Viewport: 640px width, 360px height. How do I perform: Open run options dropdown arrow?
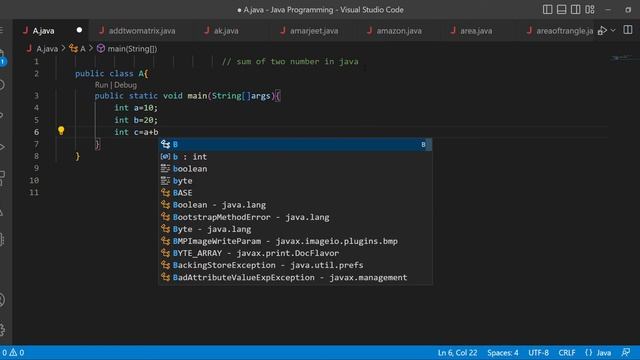(x=613, y=31)
